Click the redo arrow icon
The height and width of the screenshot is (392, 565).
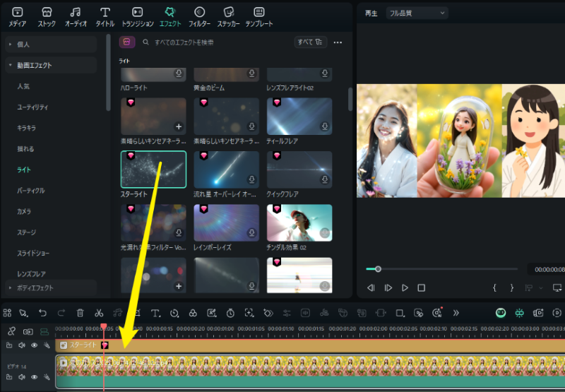[x=61, y=313]
